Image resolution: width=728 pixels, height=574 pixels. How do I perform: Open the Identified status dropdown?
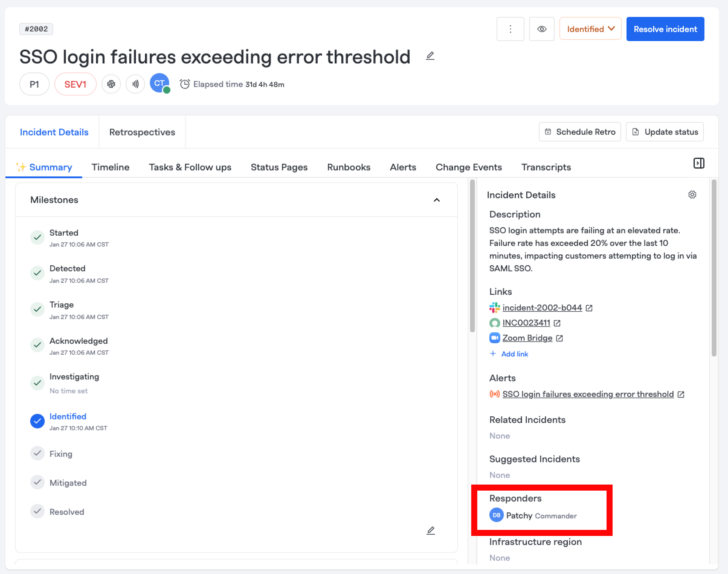[x=590, y=29]
